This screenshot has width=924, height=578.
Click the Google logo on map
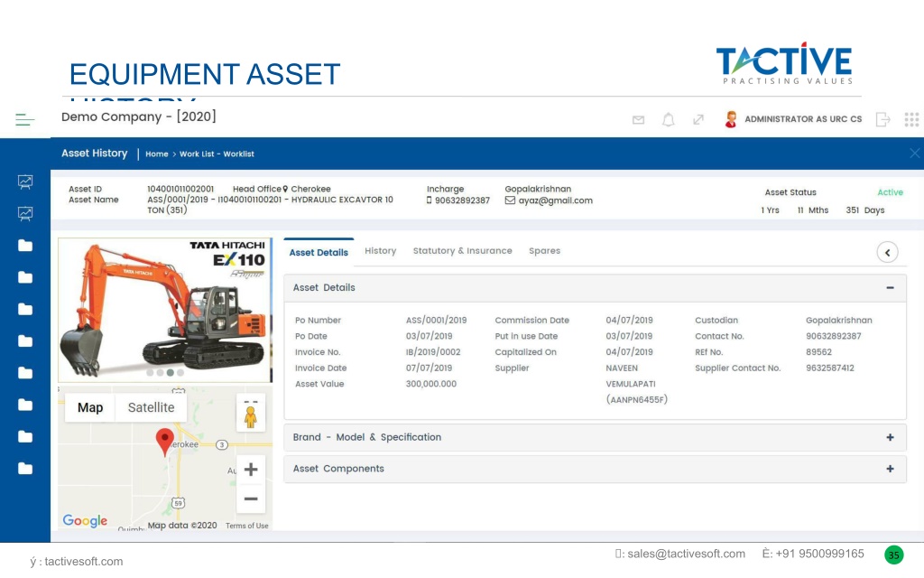(x=86, y=520)
